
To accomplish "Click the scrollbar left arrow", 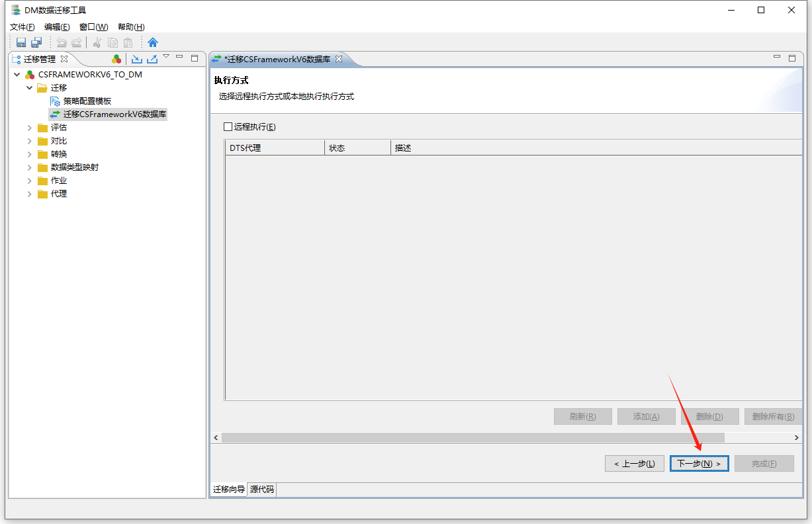I will coord(216,438).
